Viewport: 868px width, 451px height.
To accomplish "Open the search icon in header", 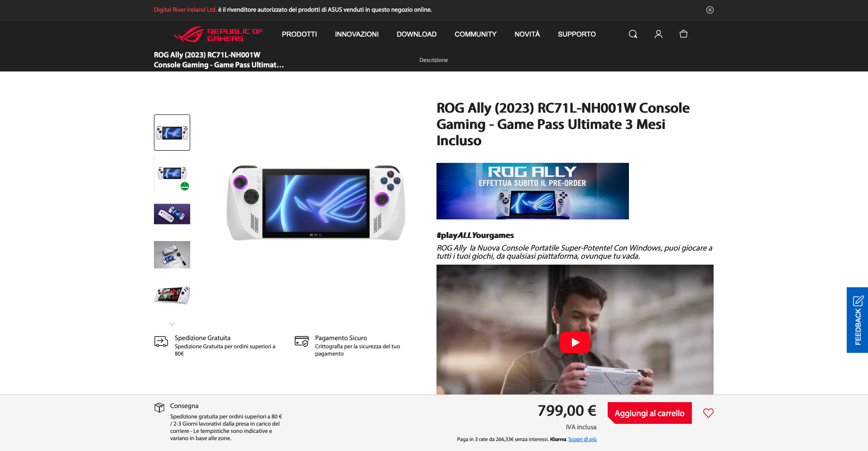I will tap(633, 34).
